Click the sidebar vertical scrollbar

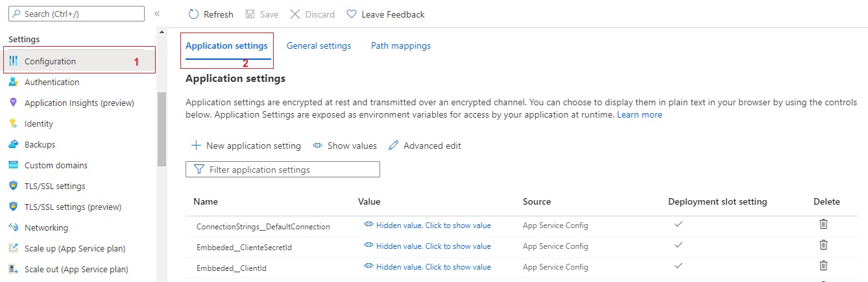pos(162,130)
